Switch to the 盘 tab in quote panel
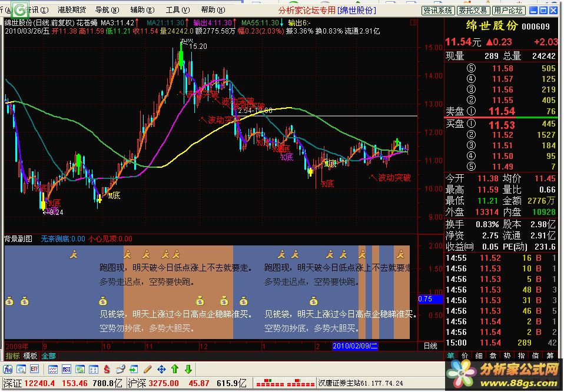This screenshot has width=564, height=392. point(493,356)
